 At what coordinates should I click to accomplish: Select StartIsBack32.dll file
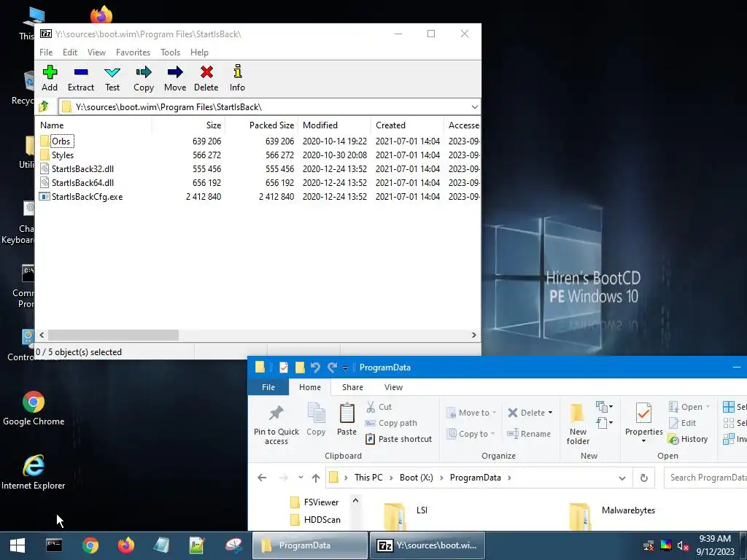pyautogui.click(x=258, y=169)
